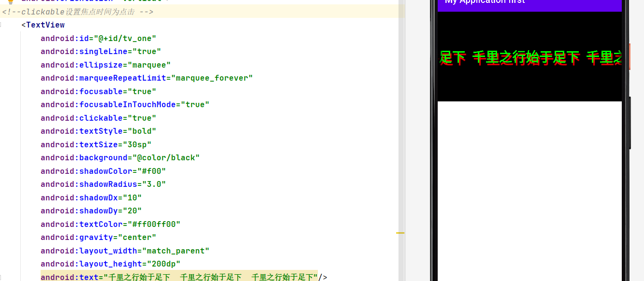Click the layout_width="match_parent" line

pyautogui.click(x=125, y=251)
